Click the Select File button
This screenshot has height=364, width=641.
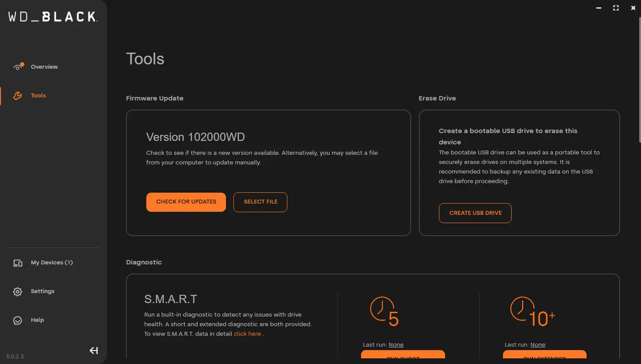(x=260, y=202)
